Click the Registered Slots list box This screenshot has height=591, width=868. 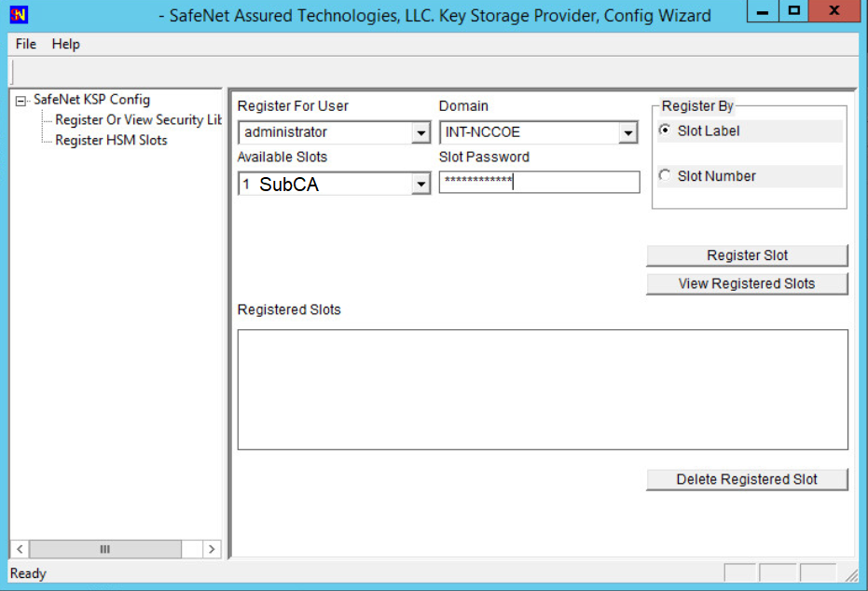543,389
